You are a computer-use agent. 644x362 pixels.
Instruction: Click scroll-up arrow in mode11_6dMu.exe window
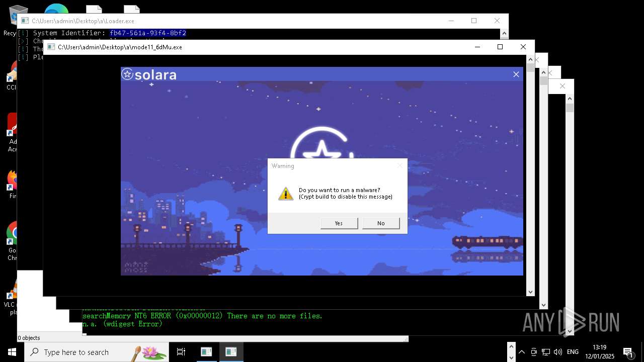[x=530, y=59]
